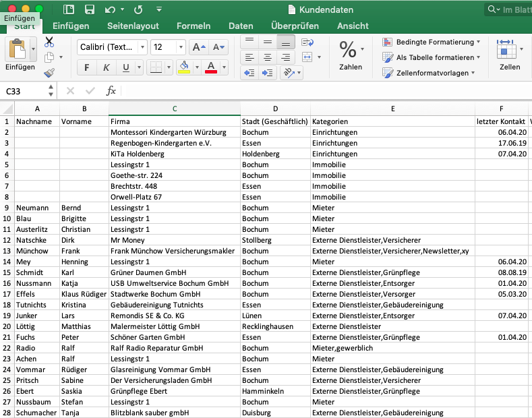The width and height of the screenshot is (532, 418).
Task: Toggle underline formatting U
Action: point(126,67)
